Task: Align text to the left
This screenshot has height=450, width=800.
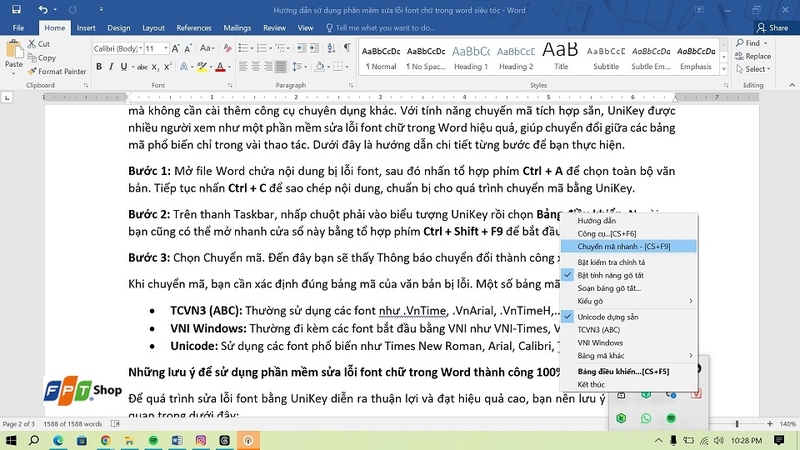Action: 243,67
